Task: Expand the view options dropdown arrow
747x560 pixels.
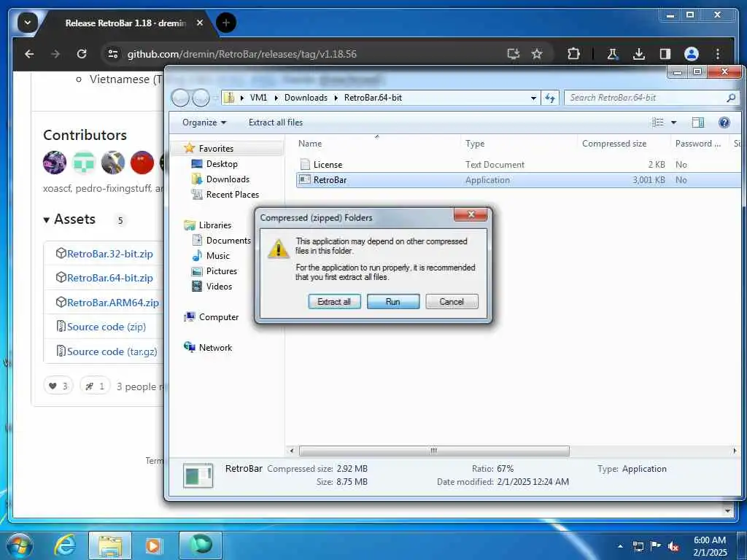Action: tap(673, 122)
